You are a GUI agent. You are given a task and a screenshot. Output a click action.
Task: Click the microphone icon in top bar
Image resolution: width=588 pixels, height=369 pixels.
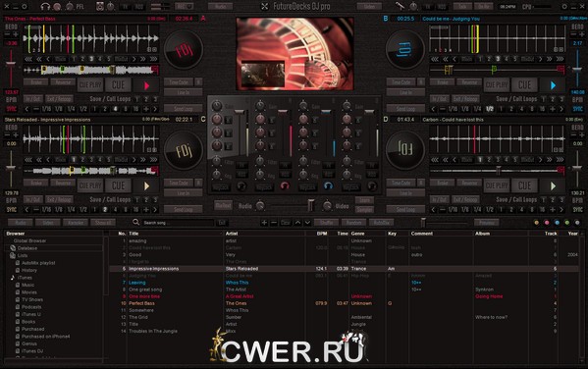coord(401,6)
